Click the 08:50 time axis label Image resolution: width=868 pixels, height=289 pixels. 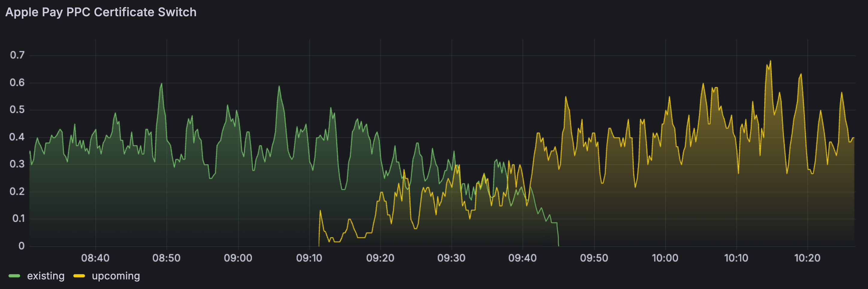tap(167, 258)
